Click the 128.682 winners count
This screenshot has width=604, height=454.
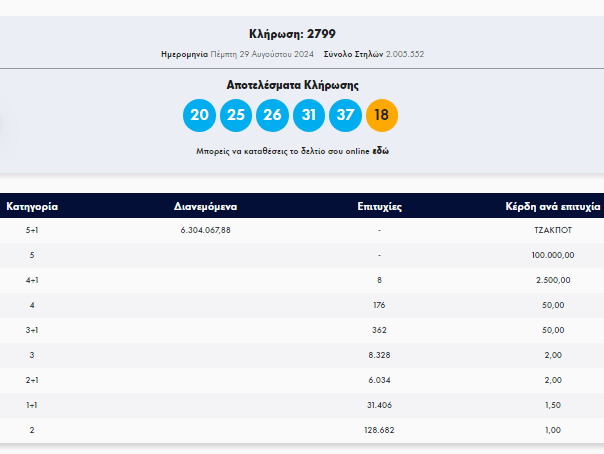[379, 430]
